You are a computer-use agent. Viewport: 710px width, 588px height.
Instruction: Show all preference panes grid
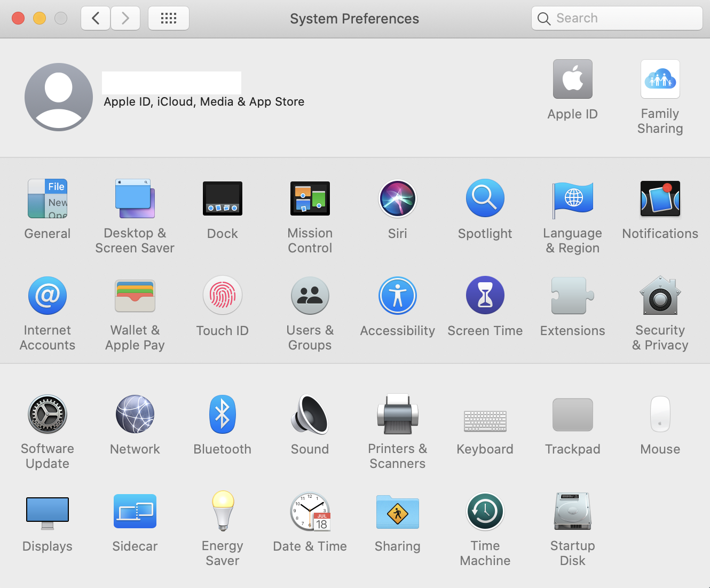click(x=169, y=18)
